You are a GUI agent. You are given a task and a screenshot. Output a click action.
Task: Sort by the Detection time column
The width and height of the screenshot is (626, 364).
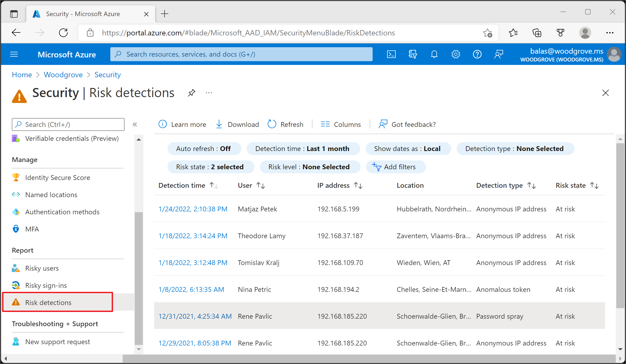[x=188, y=185]
